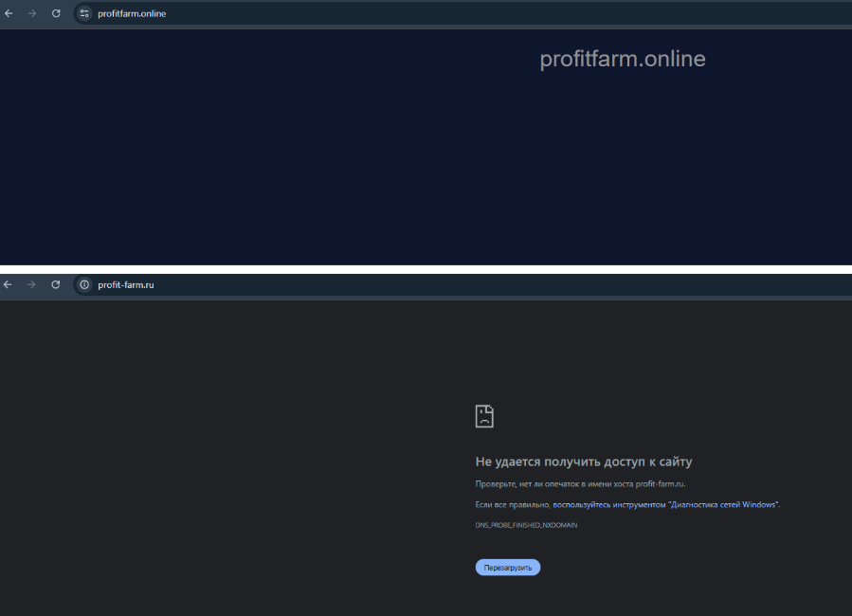This screenshot has width=852, height=616.
Task: Open site info icon next to profit-farm.ru URL
Action: click(84, 284)
